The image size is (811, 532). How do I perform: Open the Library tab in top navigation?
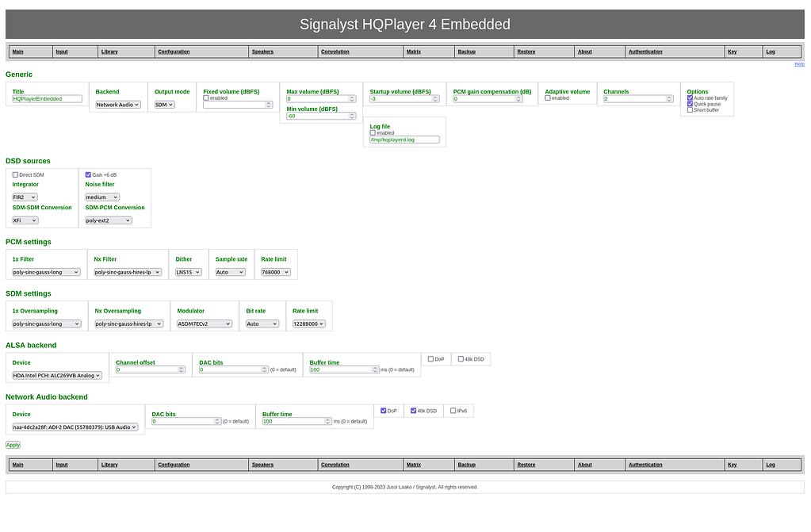point(109,52)
